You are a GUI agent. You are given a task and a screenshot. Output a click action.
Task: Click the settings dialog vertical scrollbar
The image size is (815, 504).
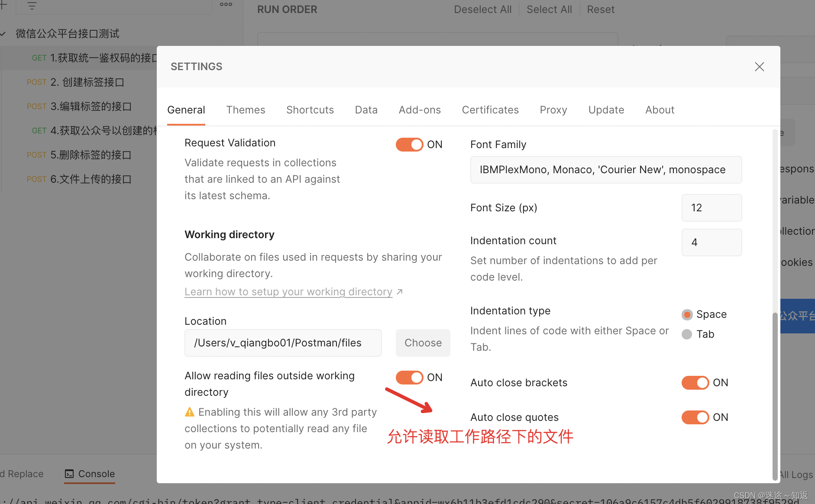[775, 396]
